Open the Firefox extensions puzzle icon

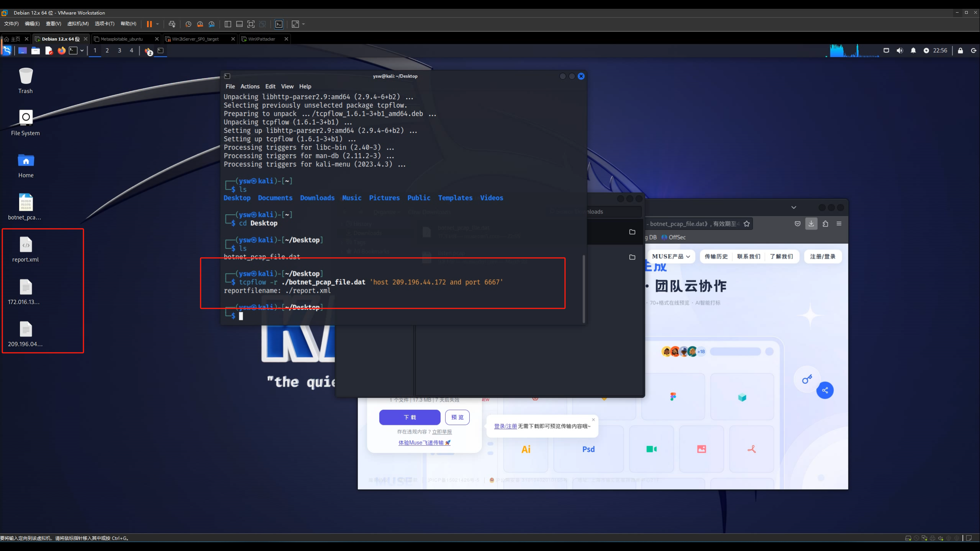tap(825, 224)
